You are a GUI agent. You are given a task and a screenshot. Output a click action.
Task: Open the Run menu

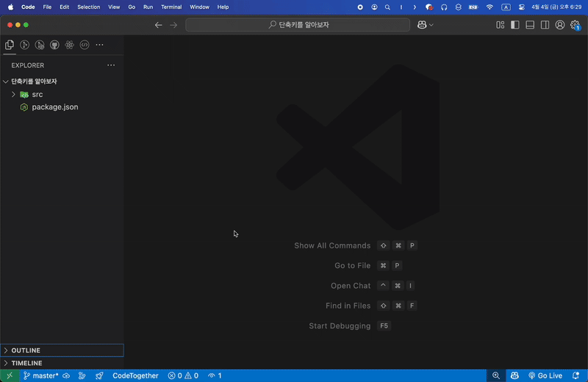coord(148,7)
